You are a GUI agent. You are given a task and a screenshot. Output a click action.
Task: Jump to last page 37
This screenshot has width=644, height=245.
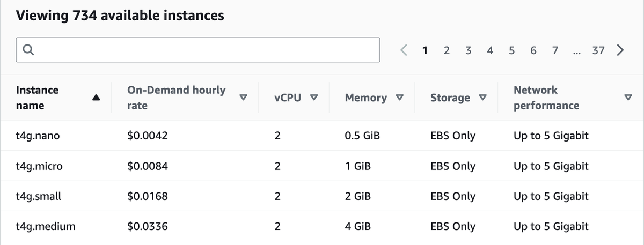coord(598,50)
